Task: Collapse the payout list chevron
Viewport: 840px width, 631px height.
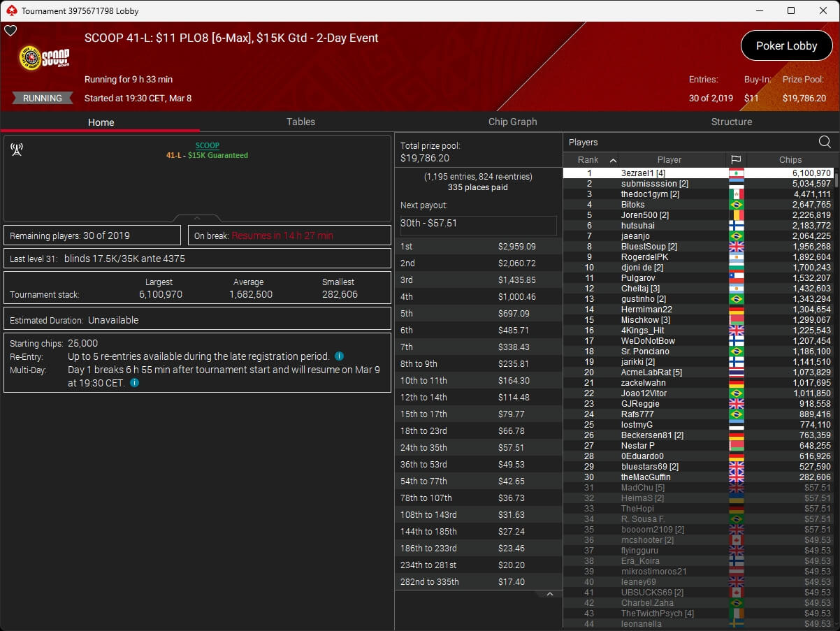Action: pos(550,594)
